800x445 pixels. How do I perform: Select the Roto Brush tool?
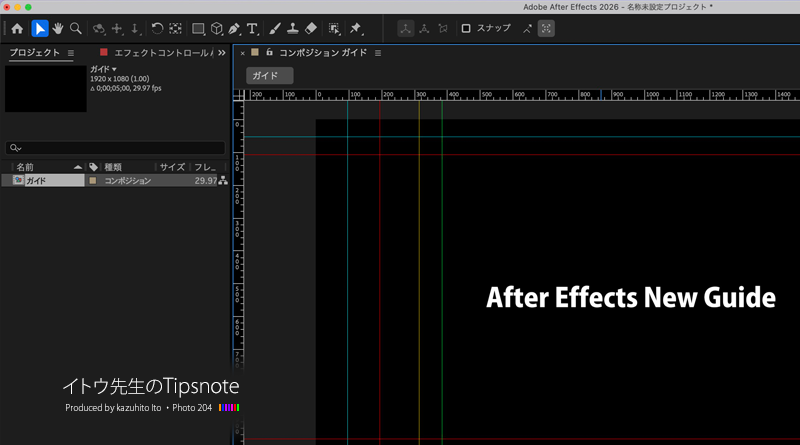(x=334, y=29)
